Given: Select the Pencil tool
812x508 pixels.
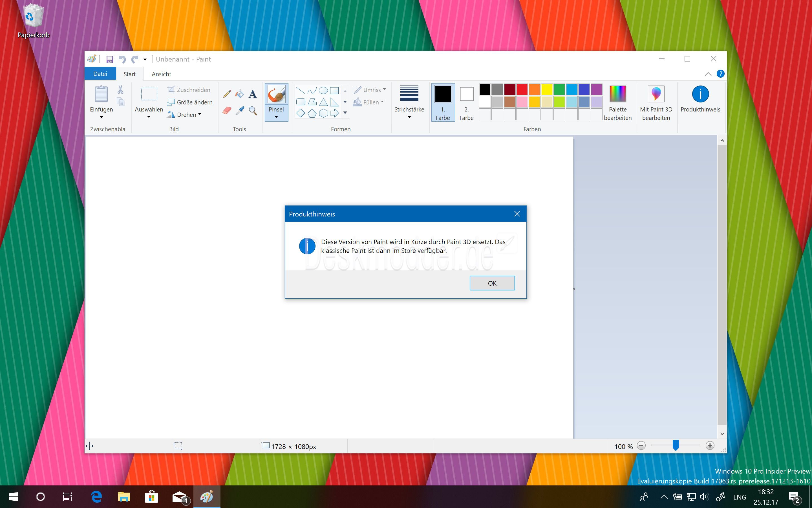Looking at the screenshot, I should tap(227, 93).
